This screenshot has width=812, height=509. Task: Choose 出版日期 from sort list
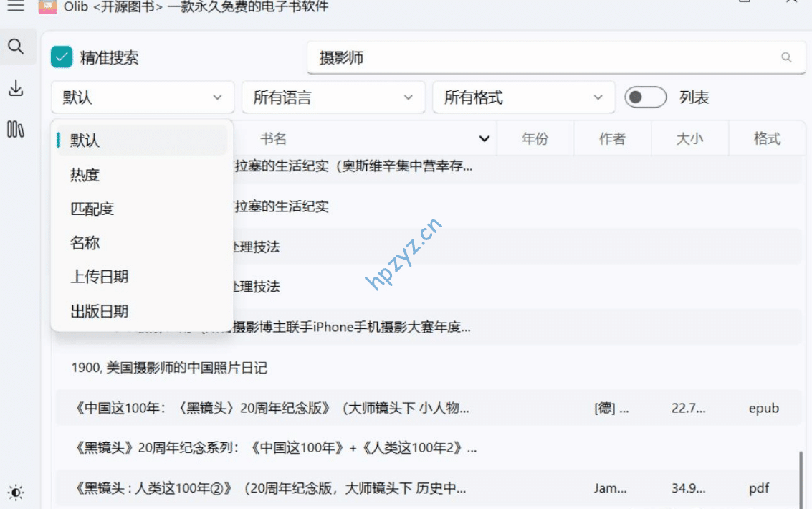coord(100,311)
